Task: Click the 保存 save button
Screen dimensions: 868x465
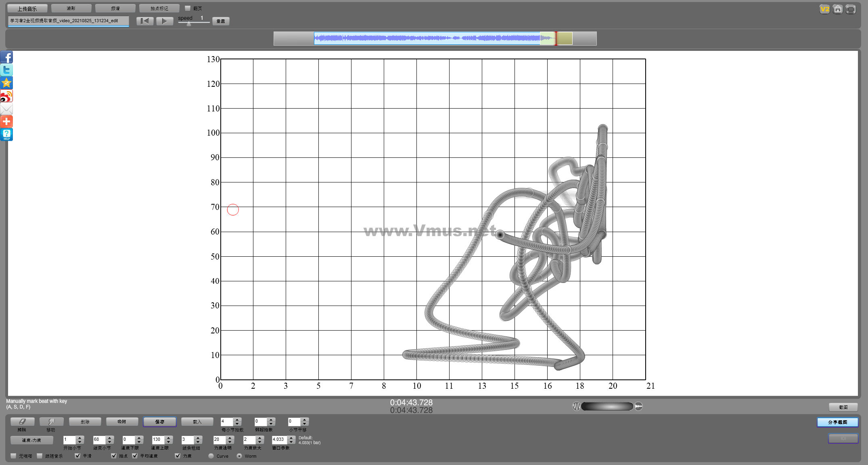Action: (159, 421)
